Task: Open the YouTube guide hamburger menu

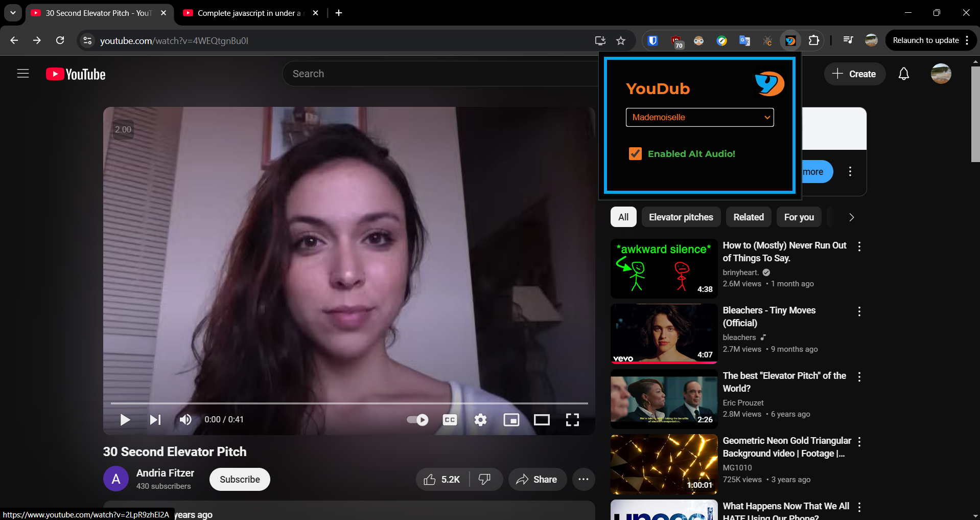Action: [23, 74]
